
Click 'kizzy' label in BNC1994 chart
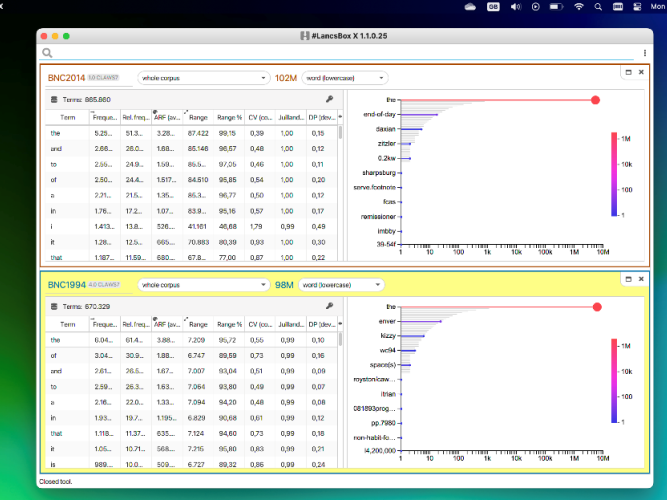(x=388, y=335)
